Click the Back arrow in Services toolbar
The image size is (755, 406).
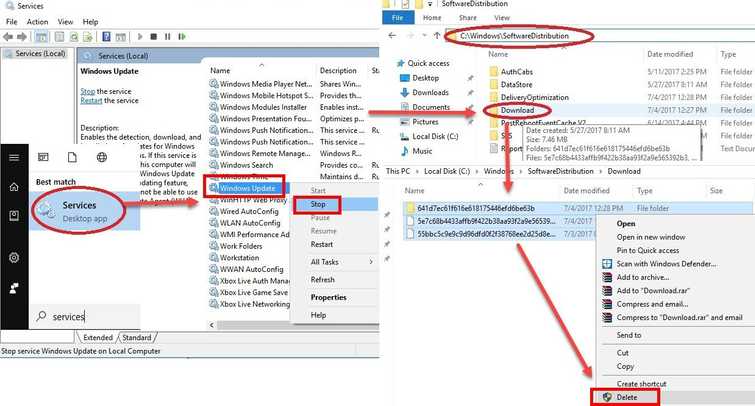click(x=8, y=37)
